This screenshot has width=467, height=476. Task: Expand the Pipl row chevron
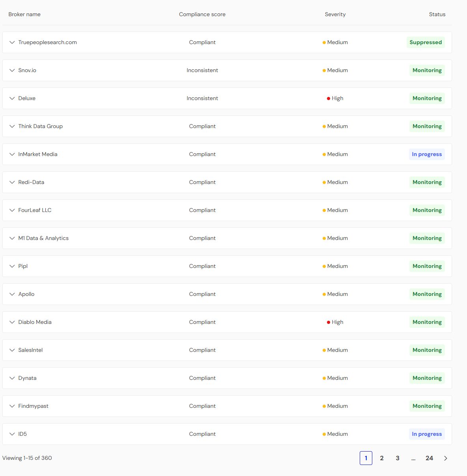(12, 266)
